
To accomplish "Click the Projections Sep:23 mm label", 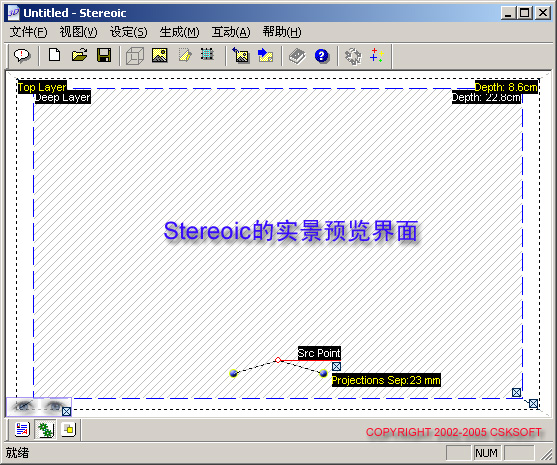I will (x=386, y=380).
